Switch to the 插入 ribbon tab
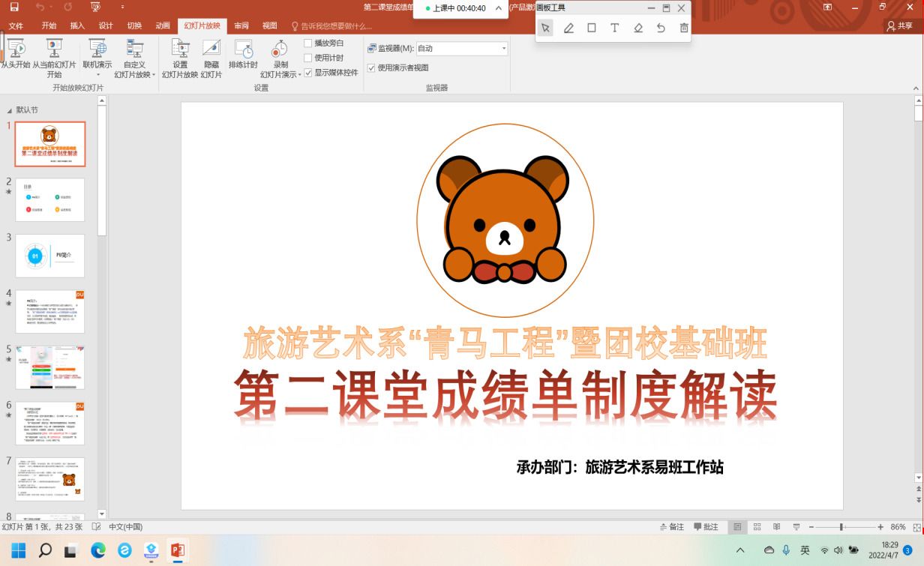Viewport: 924px width, 566px height. [77, 25]
